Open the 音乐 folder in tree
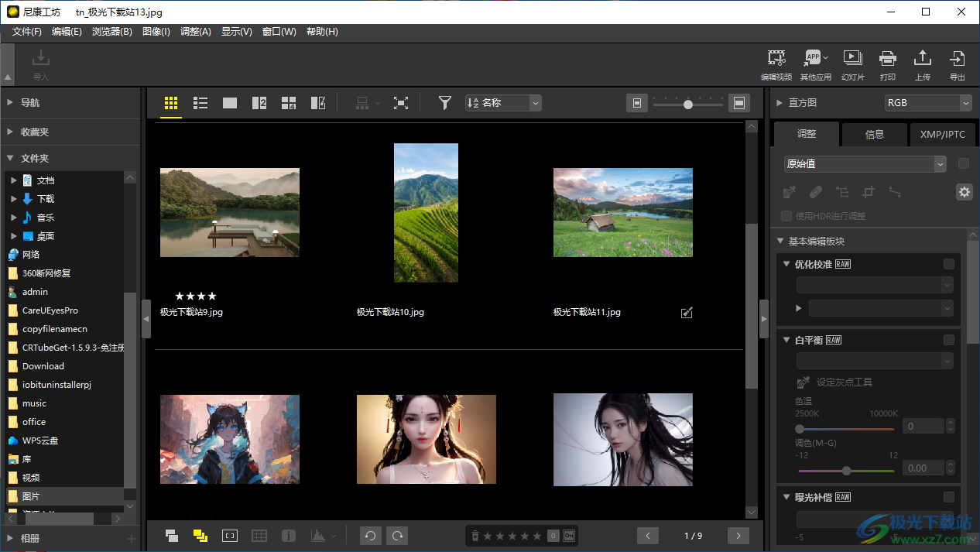Screen dimensions: 980x552 tap(46, 218)
